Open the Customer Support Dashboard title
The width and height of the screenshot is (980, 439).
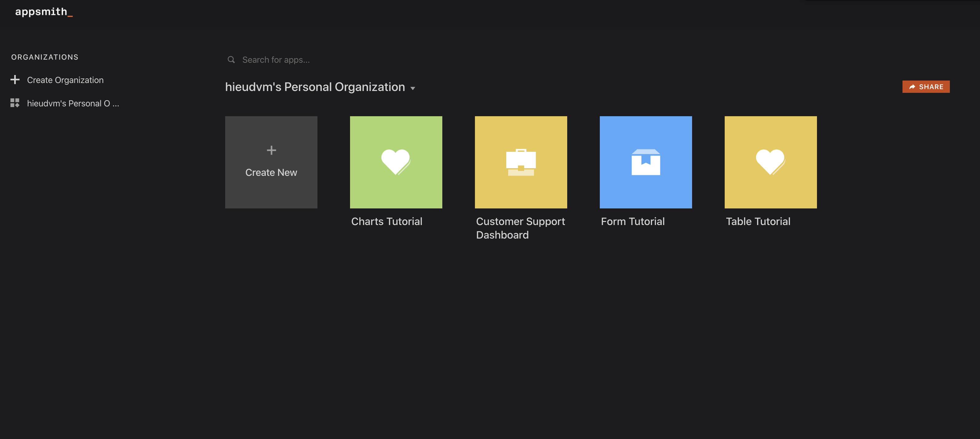tap(520, 228)
